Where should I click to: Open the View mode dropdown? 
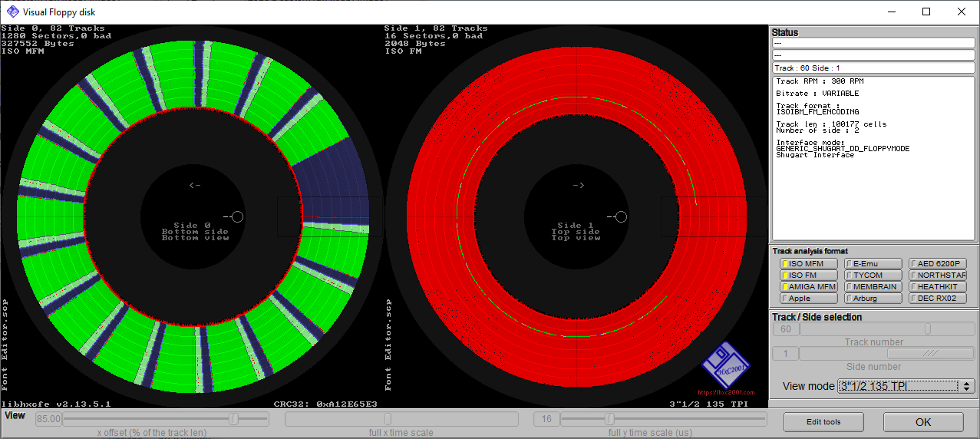(906, 386)
